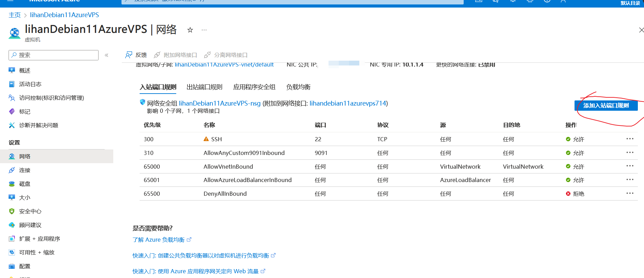644x278 pixels.
Task: Open the 活动日志 activity log icon
Action: click(12, 84)
